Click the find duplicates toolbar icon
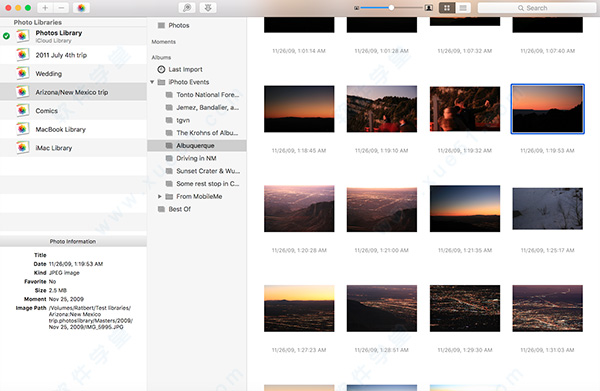 (187, 8)
